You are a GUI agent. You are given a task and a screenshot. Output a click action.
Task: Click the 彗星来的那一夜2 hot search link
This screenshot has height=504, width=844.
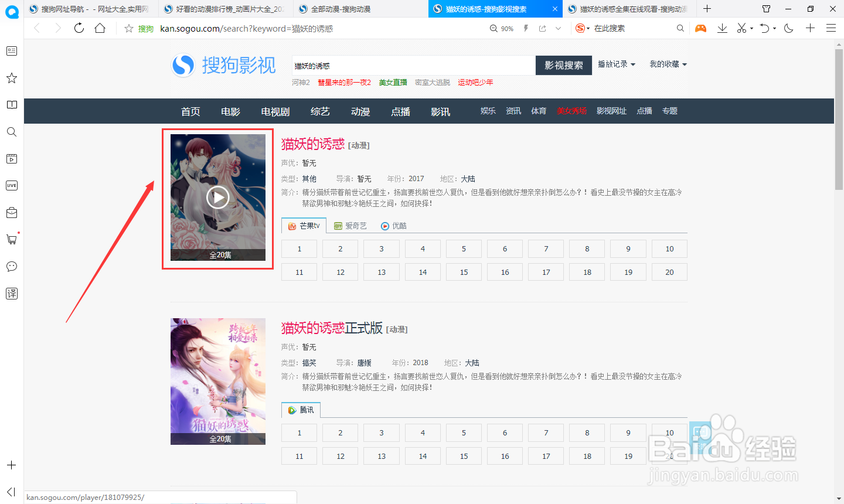pos(344,83)
